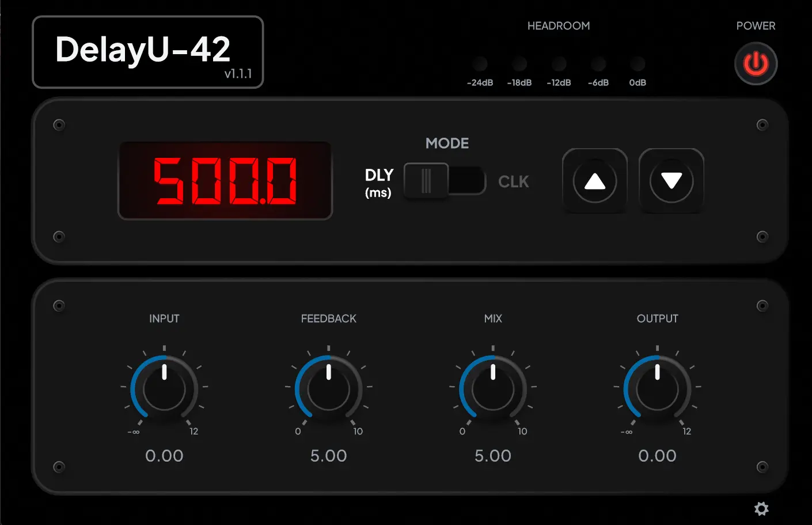812x525 pixels.
Task: Click the v1.1.1 version text
Action: tap(238, 74)
